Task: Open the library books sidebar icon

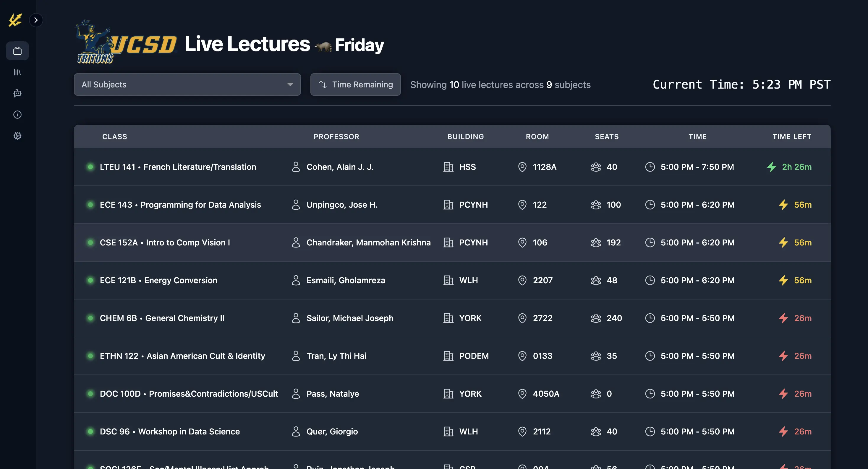Action: point(17,72)
